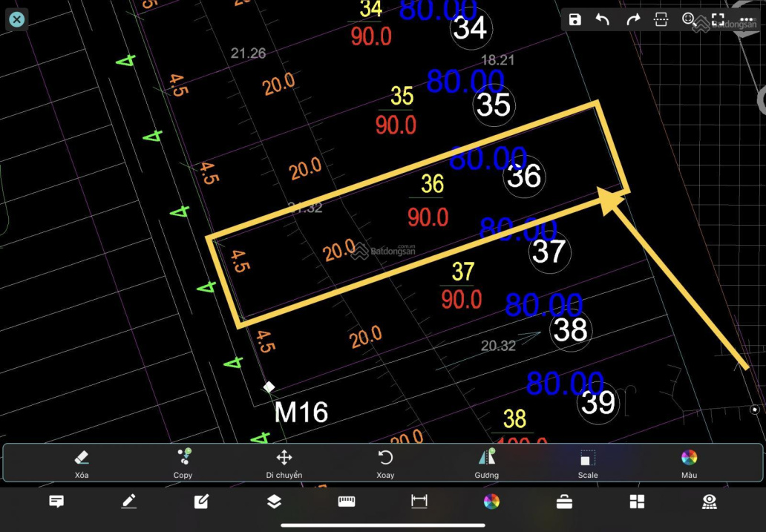Choose the Scale tool
The height and width of the screenshot is (532, 766).
coord(588,463)
